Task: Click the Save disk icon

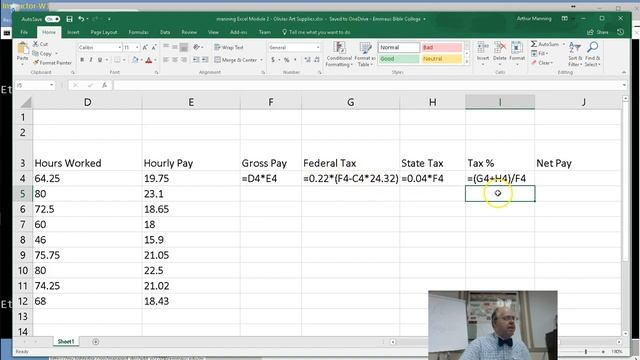Action: tap(69, 19)
